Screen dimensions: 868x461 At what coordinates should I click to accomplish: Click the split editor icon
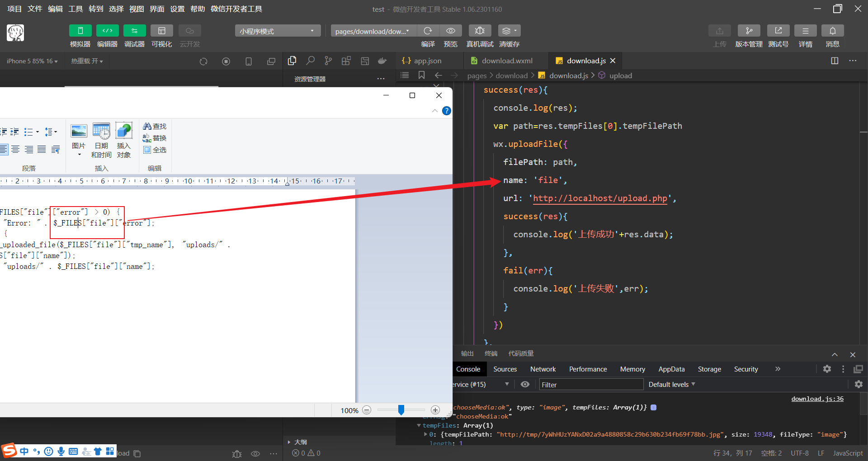835,61
